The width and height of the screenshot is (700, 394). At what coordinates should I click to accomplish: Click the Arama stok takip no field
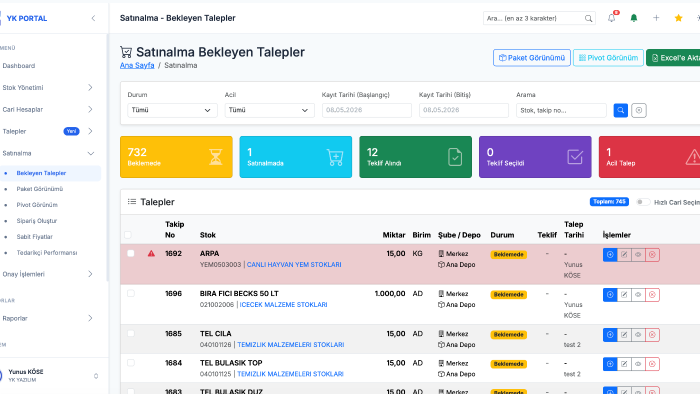(x=561, y=110)
